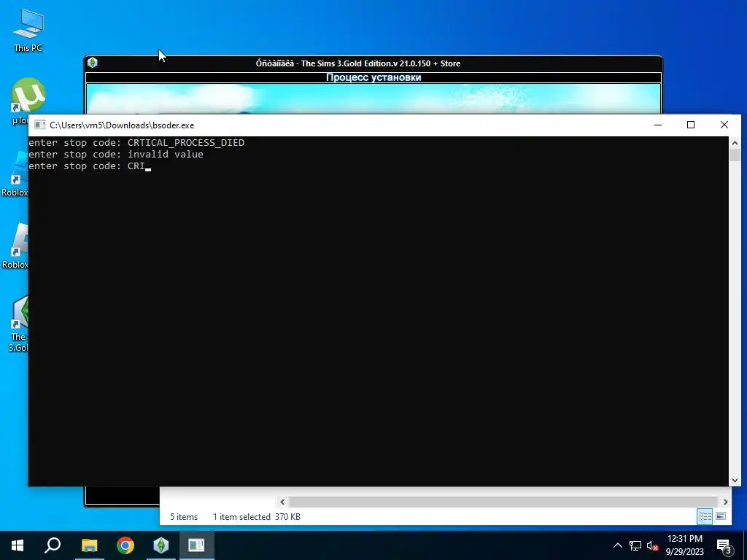Open This PC desktop icon
This screenshot has height=560, width=747.
28,31
